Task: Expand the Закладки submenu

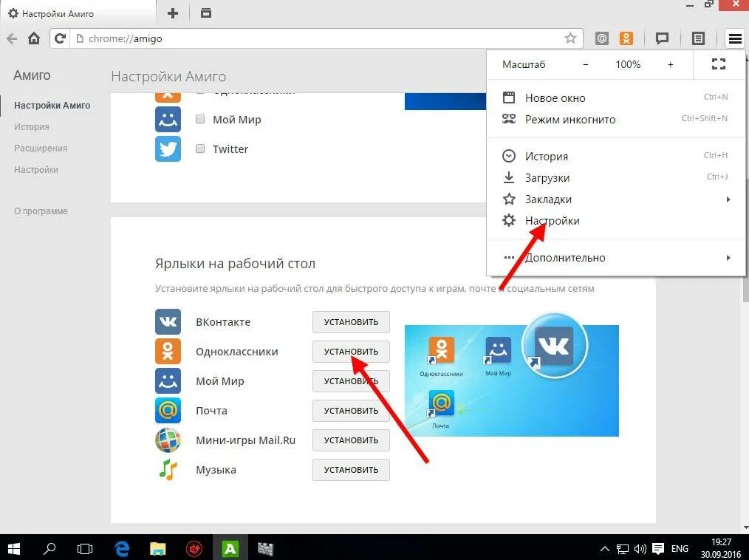Action: (616, 199)
